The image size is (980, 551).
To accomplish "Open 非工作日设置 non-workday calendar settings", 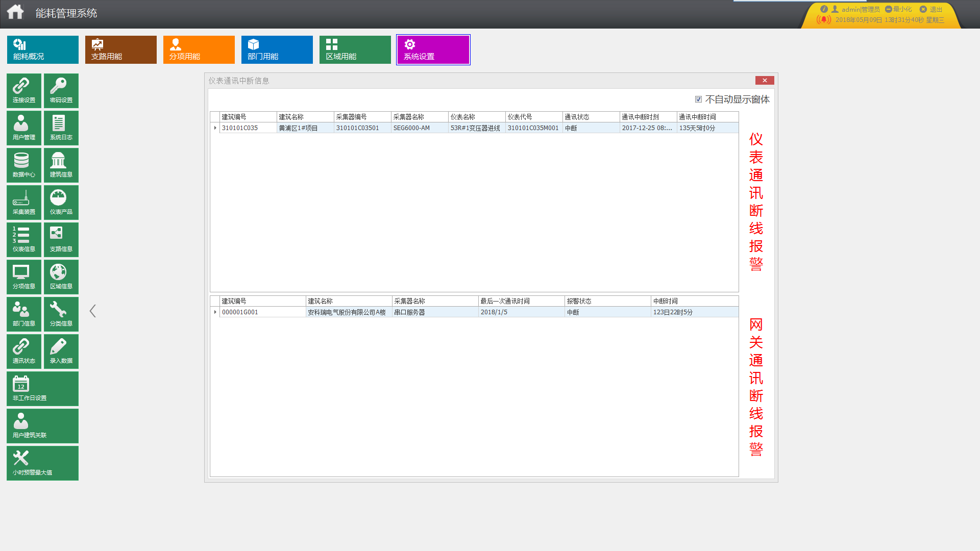I will pyautogui.click(x=42, y=388).
